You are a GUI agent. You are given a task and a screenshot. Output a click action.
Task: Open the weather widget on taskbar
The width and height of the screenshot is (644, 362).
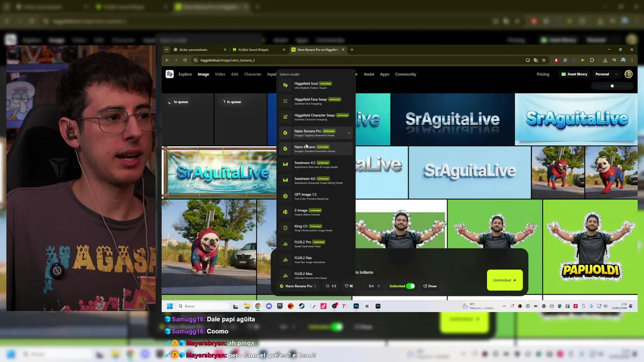point(478,306)
